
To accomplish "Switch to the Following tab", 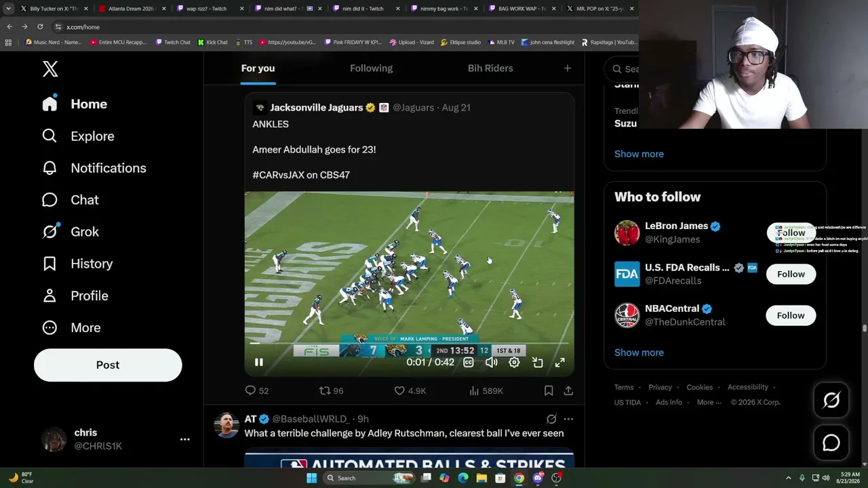I will tap(371, 68).
